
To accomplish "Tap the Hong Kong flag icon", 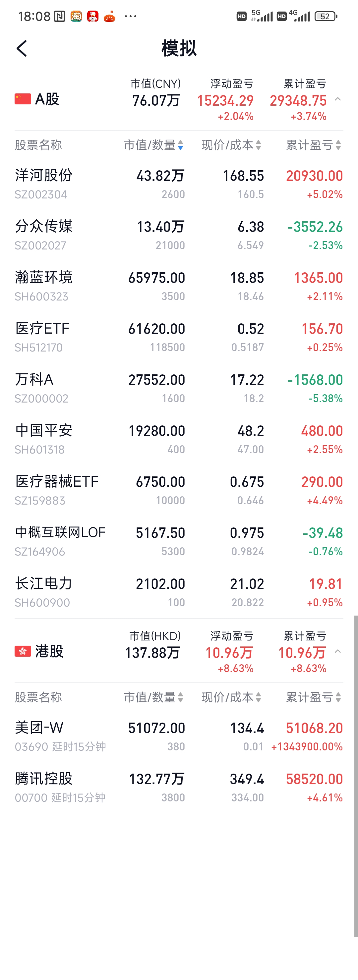I will click(23, 651).
